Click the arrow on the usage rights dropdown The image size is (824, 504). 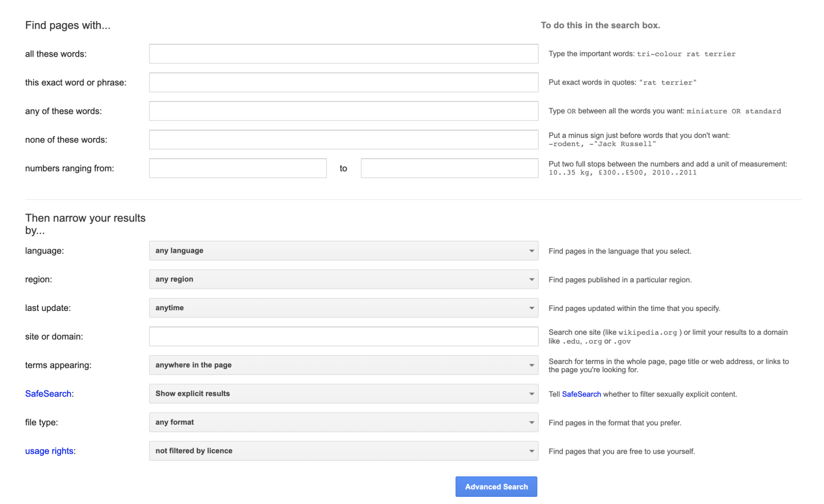(531, 451)
